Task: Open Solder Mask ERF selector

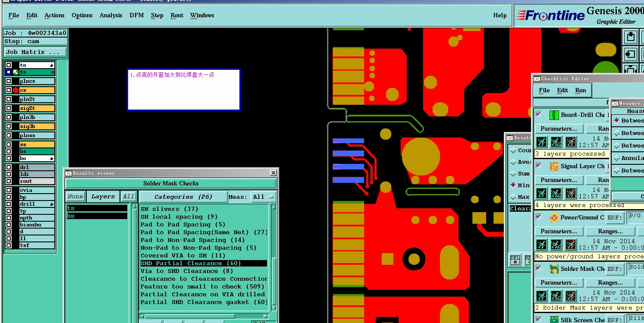Action: pos(614,269)
